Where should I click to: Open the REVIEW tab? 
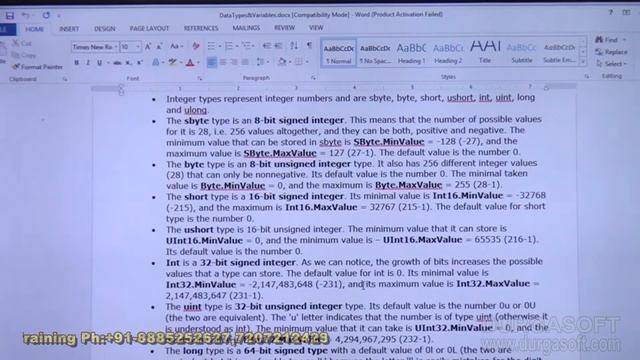click(284, 28)
